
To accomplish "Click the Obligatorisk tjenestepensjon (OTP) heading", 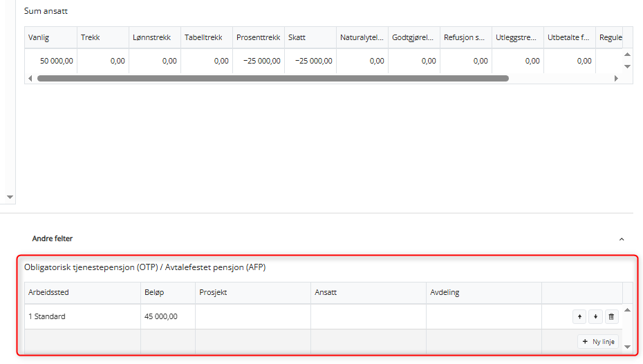I will point(145,267).
